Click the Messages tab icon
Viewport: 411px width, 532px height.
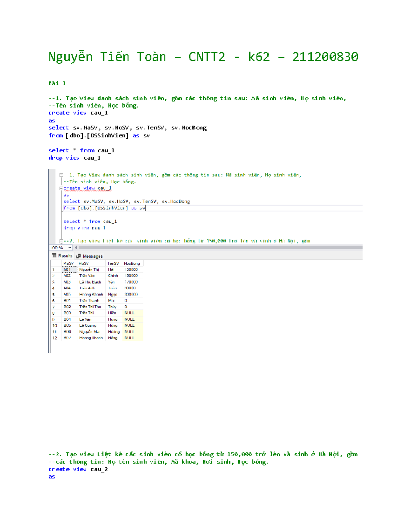point(79,256)
